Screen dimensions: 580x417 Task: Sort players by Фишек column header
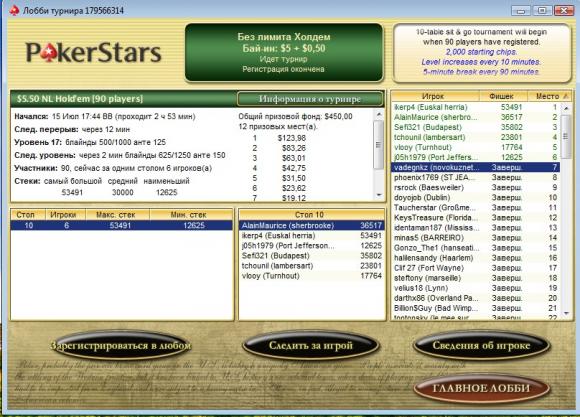coord(503,96)
